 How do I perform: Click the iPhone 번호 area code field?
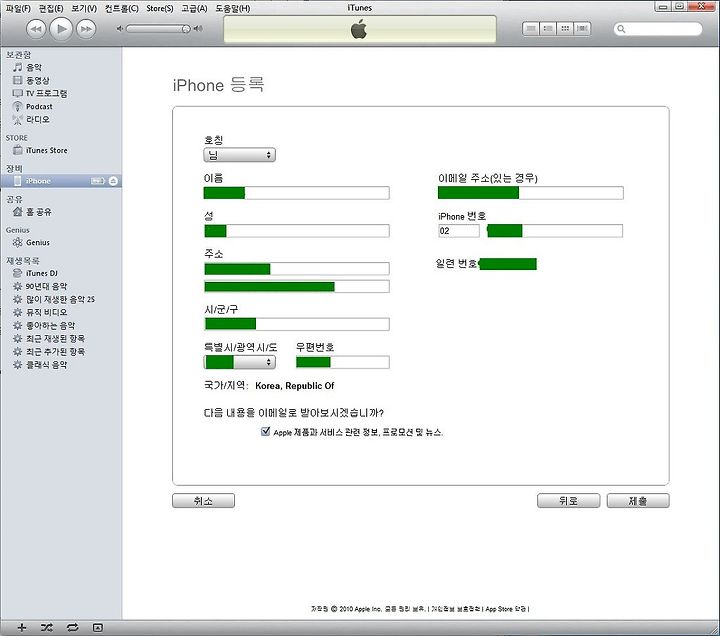pos(459,231)
